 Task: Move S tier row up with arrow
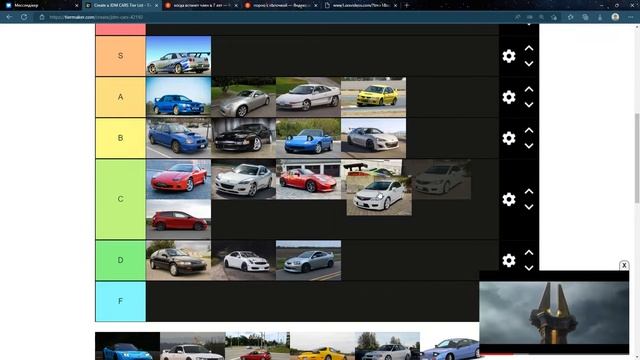tap(529, 48)
